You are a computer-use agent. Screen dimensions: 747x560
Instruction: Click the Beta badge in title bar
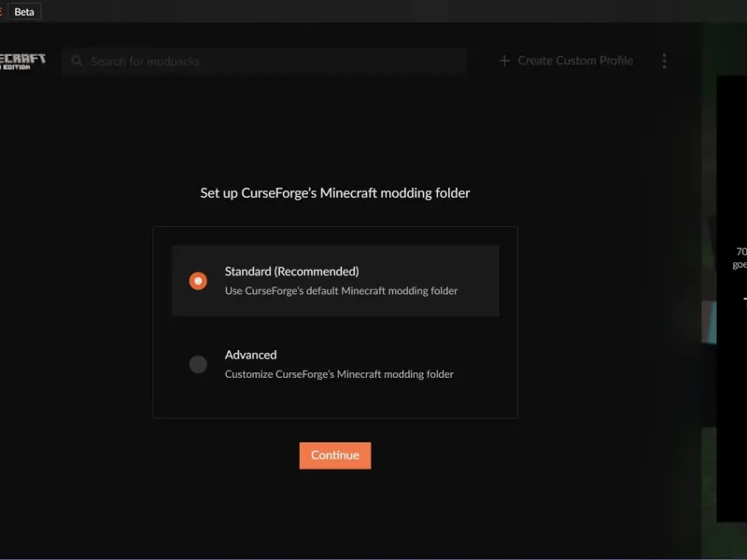coord(24,11)
